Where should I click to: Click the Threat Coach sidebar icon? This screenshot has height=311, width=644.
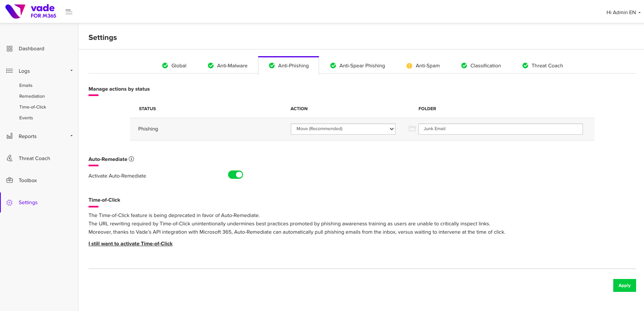(x=10, y=158)
